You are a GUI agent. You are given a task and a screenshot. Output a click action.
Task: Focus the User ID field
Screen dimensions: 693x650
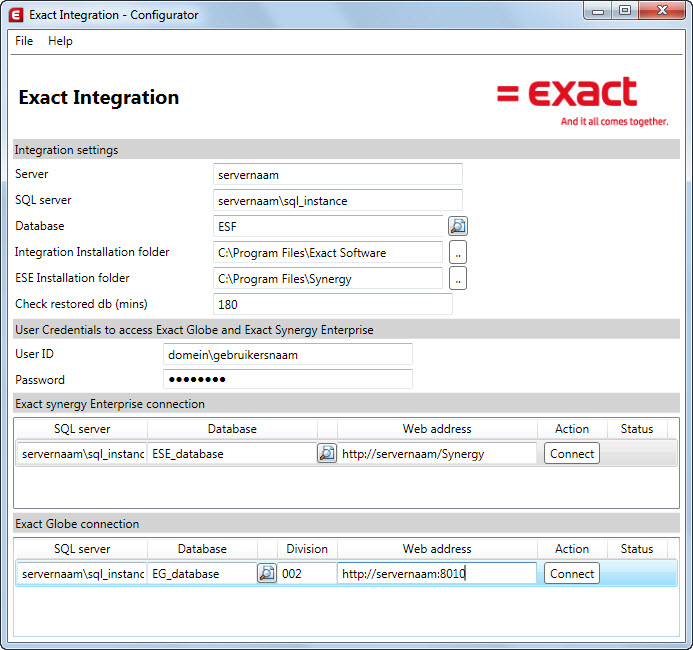(x=288, y=354)
